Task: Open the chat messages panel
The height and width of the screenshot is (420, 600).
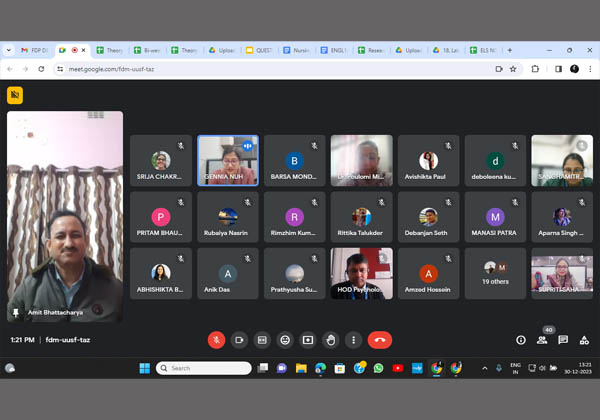Action: pyautogui.click(x=563, y=340)
